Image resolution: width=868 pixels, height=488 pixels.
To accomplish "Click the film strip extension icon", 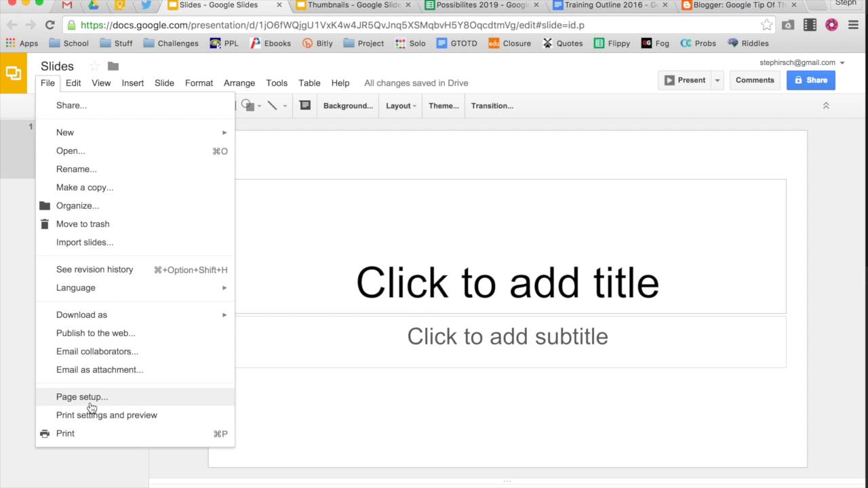I will point(810,25).
